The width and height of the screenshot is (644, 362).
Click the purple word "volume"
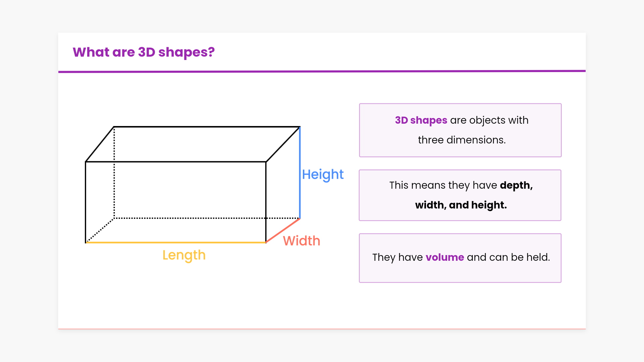coord(445,257)
